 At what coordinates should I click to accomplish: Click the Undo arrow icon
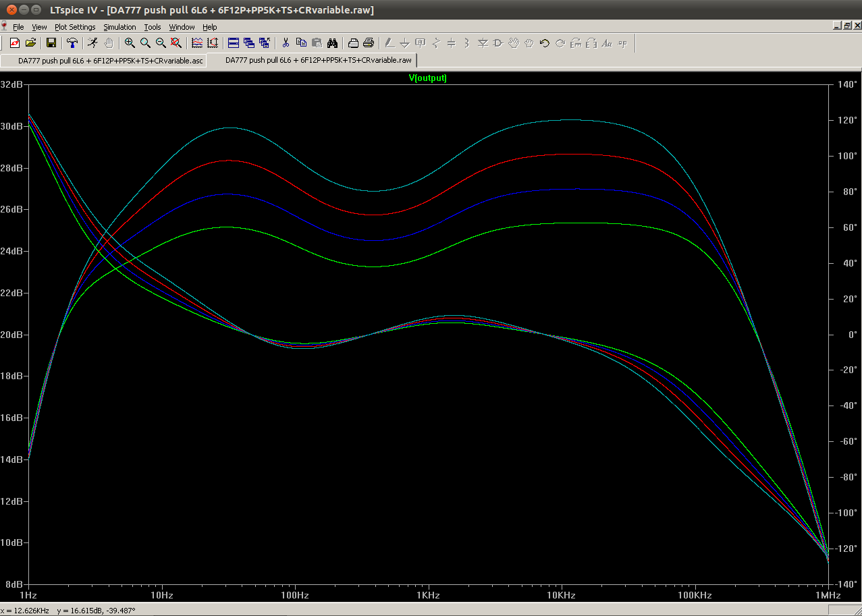click(x=545, y=43)
